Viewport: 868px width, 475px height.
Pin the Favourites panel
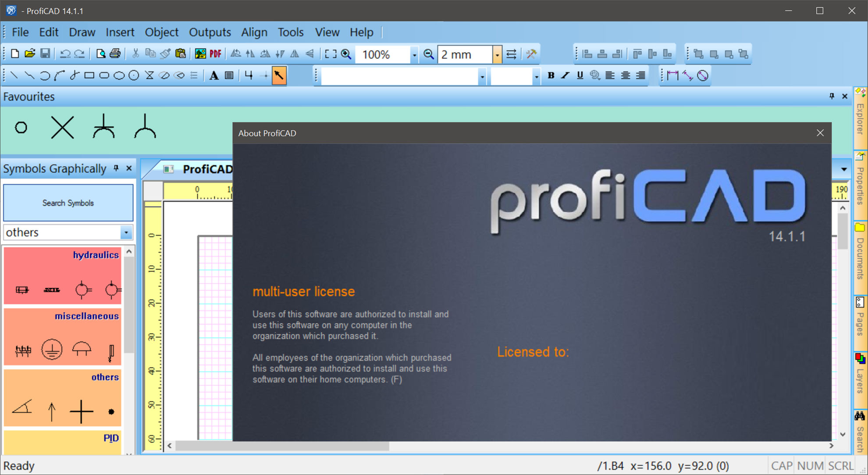click(x=832, y=96)
